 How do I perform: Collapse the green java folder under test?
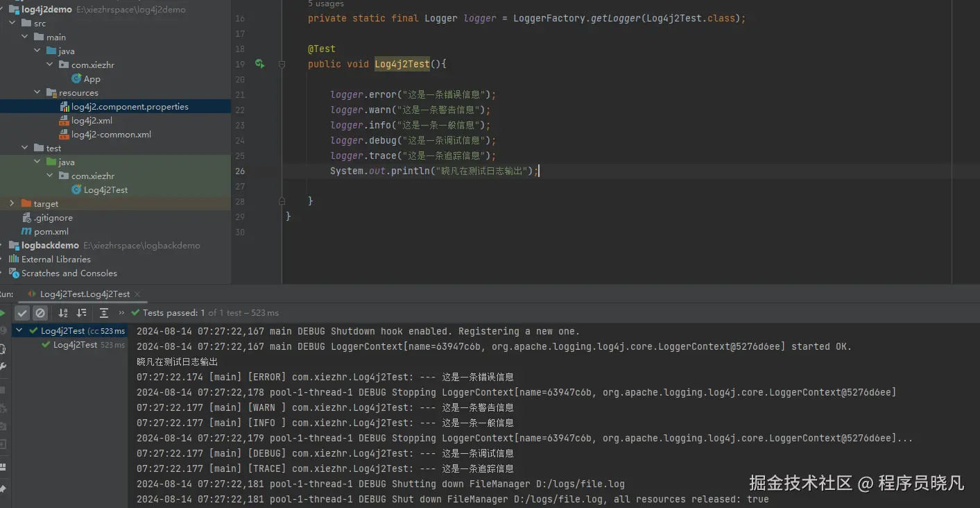pos(37,162)
